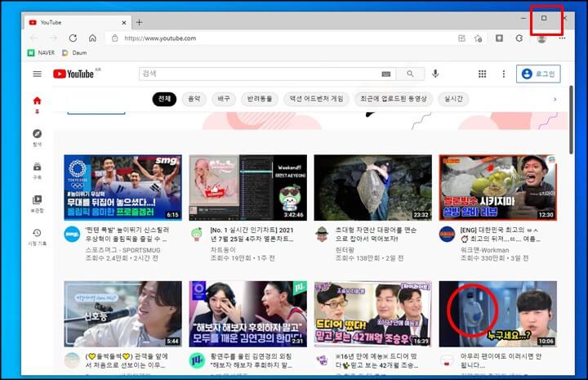Screen dimensions: 588x380
Task: Click the page vertical scrollbar thumb
Action: pos(571,119)
